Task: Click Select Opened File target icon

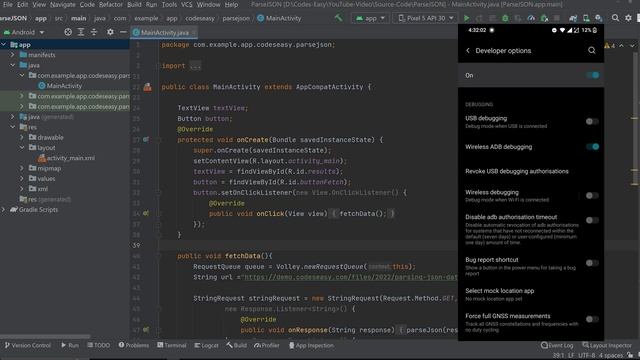Action: point(68,32)
